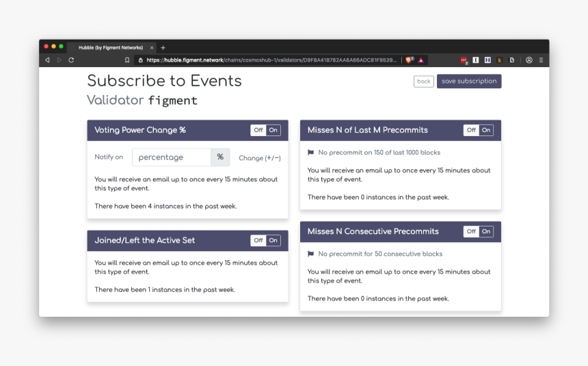Click the red extension icon in the toolbar
This screenshot has height=366, width=588.
pyautogui.click(x=464, y=60)
